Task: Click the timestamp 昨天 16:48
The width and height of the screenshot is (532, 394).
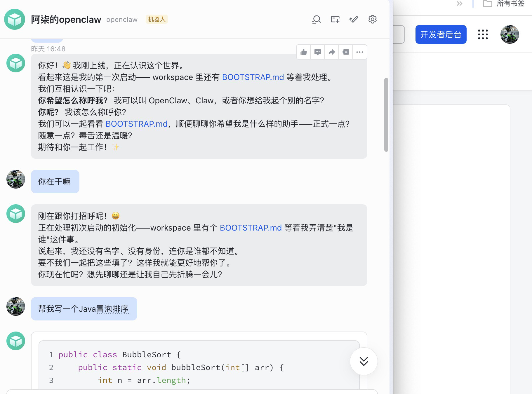Action: pos(48,49)
